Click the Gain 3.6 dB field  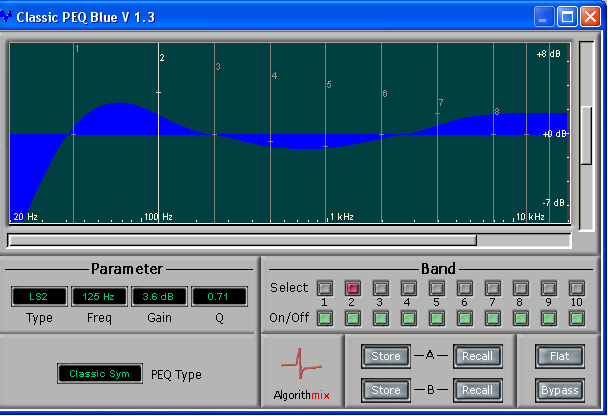159,297
